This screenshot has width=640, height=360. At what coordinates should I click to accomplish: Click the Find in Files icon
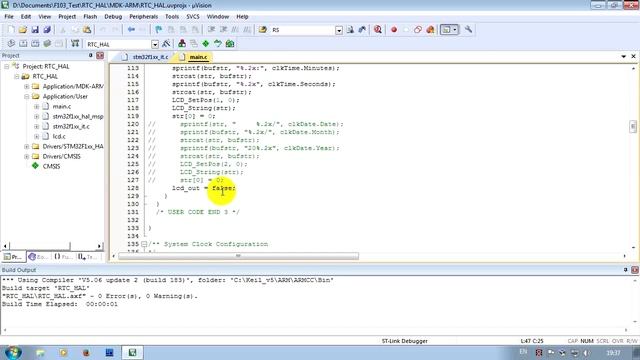pyautogui.click(x=263, y=29)
